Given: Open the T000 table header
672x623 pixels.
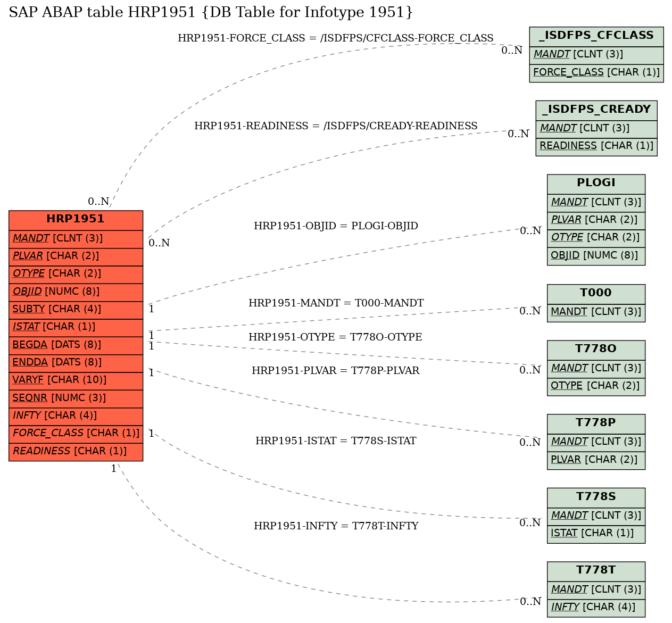Looking at the screenshot, I should coord(596,294).
